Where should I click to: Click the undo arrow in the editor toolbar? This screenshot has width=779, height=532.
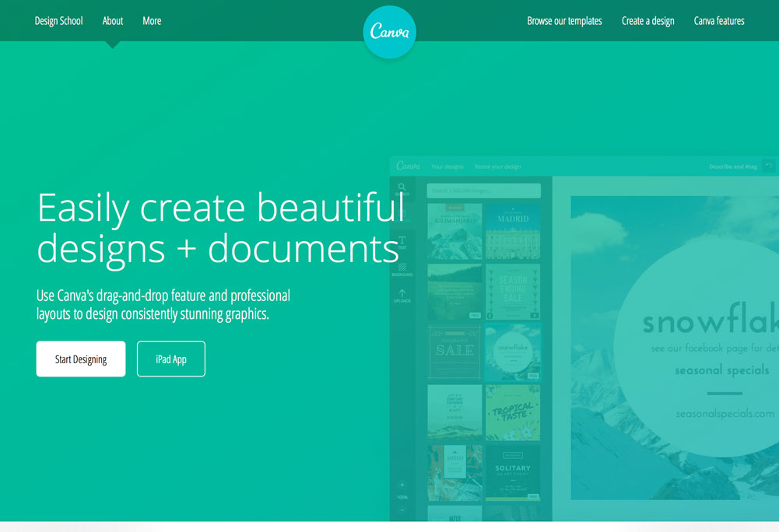point(769,166)
